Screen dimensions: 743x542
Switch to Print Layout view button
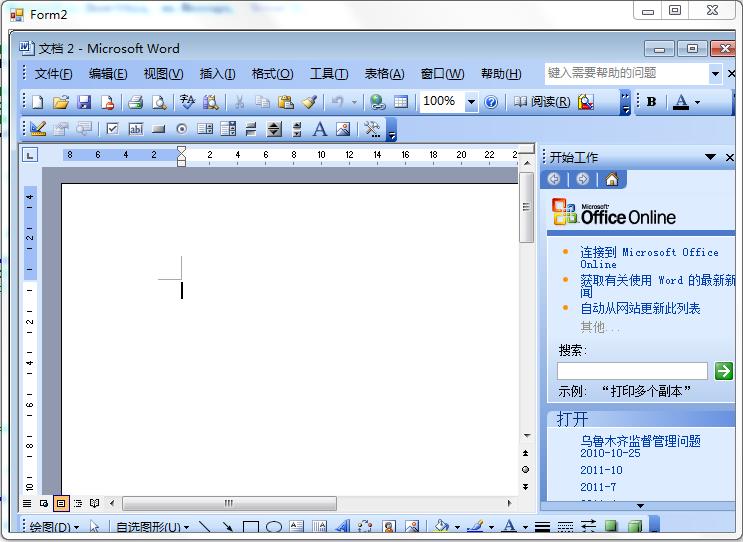coord(61,503)
